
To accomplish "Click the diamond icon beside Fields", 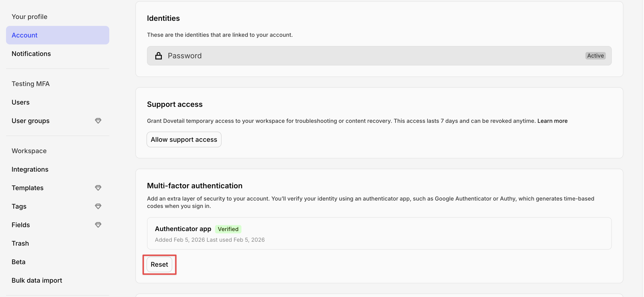I will pos(98,225).
